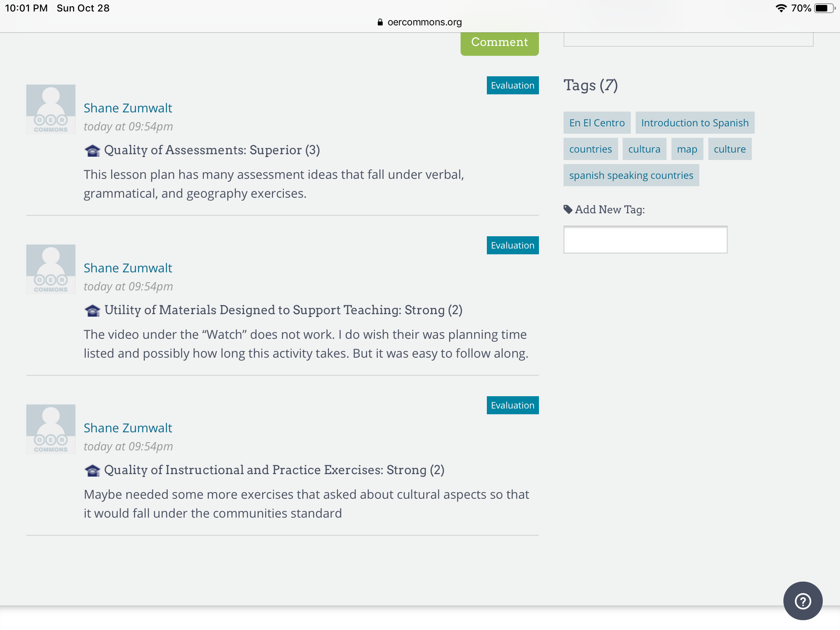The height and width of the screenshot is (630, 840).
Task: Tap the avatar thumbnail of the last review
Action: [x=51, y=429]
